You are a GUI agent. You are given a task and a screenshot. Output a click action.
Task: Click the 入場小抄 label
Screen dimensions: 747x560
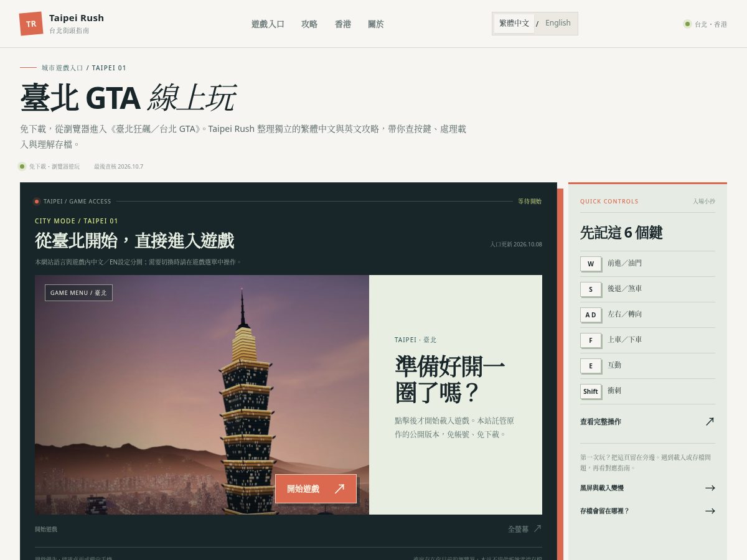704,201
